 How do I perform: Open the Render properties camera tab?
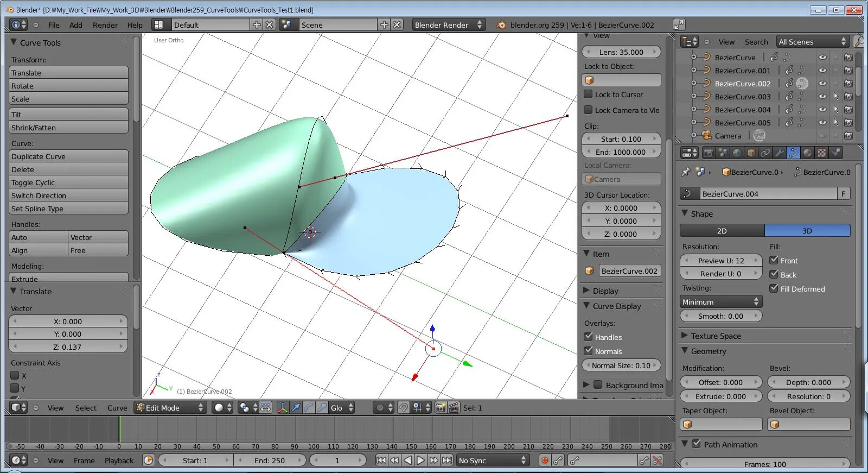pyautogui.click(x=709, y=153)
